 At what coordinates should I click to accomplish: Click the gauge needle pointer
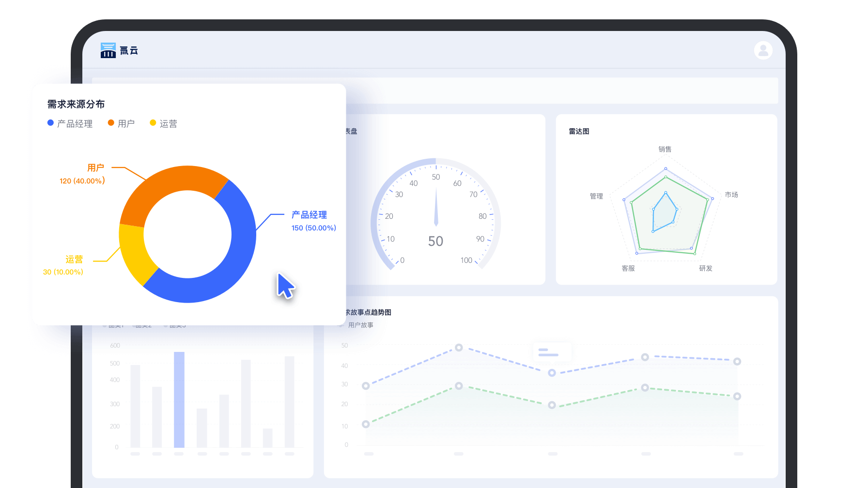(x=436, y=208)
